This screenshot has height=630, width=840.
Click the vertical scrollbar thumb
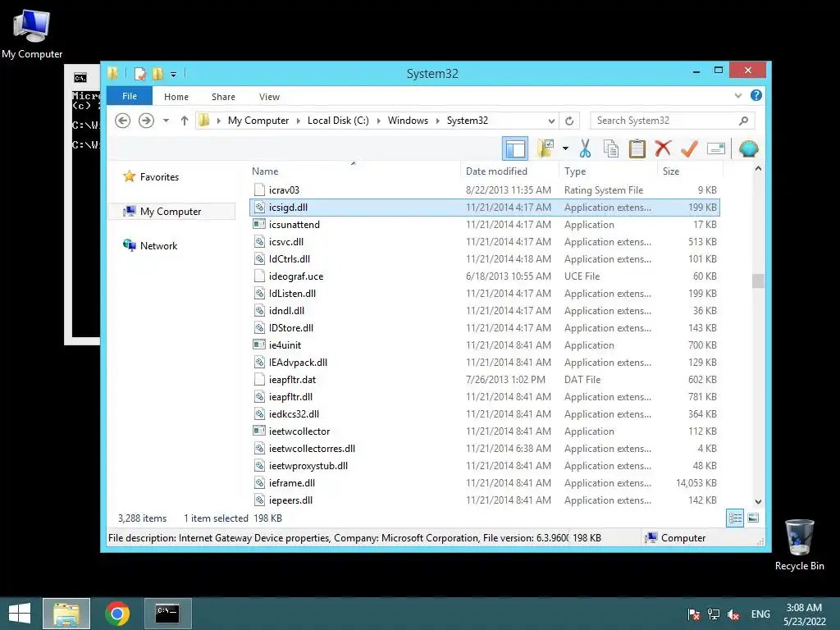758,281
